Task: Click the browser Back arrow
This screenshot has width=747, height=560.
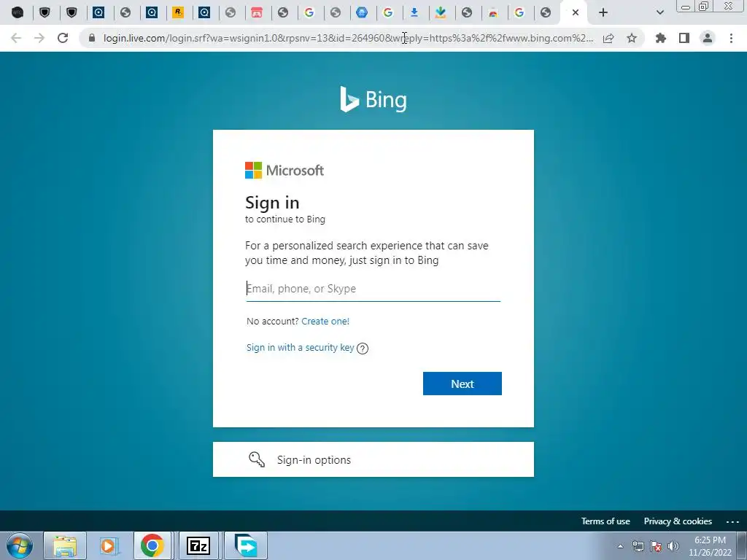Action: point(16,38)
